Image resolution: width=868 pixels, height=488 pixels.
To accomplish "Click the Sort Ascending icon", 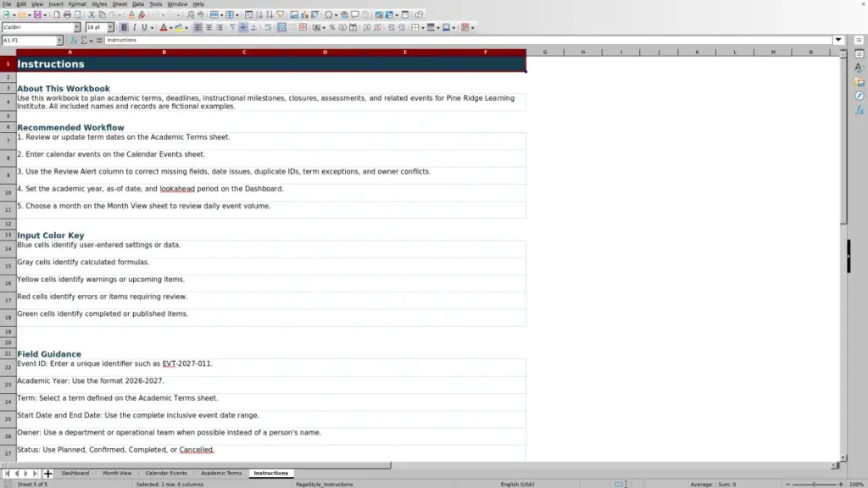I will point(259,14).
